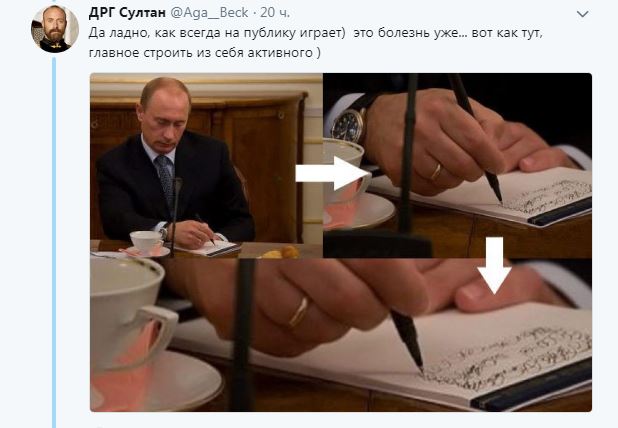Open the top-left photo of the man writing
Viewport: 618px width, 428px height.
pos(206,166)
